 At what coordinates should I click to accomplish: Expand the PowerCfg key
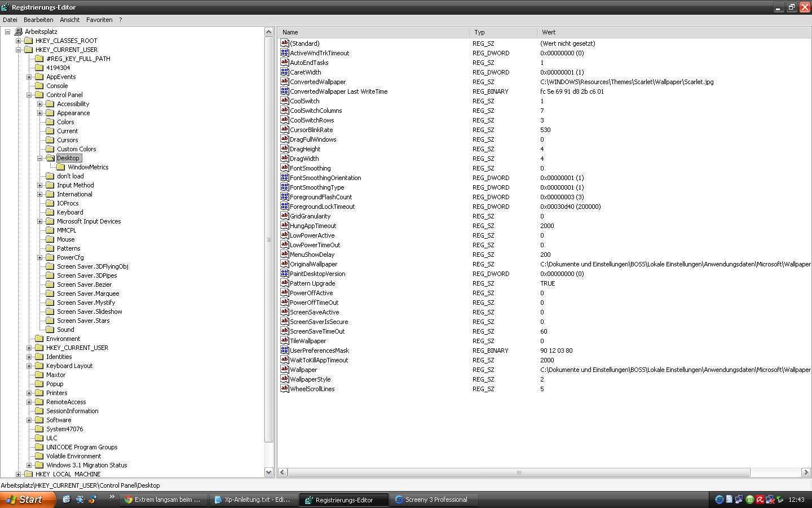click(x=40, y=257)
